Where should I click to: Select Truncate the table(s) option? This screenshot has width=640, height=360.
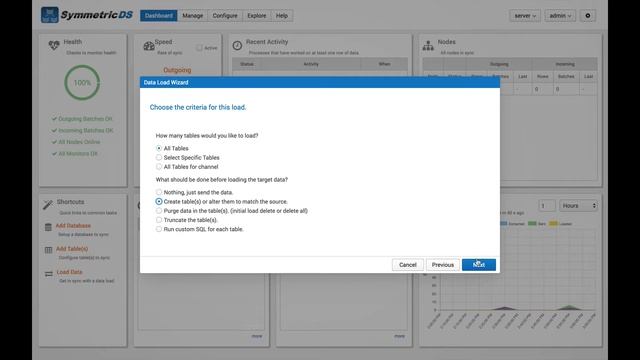click(x=159, y=220)
